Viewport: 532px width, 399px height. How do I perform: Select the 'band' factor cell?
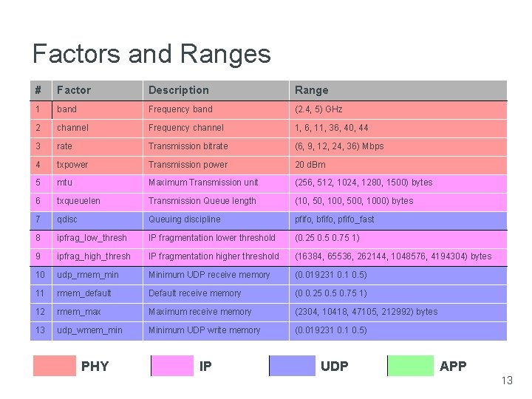pos(66,109)
